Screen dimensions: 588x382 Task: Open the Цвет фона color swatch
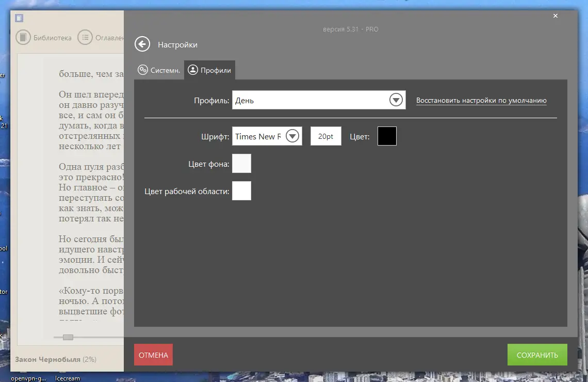241,163
